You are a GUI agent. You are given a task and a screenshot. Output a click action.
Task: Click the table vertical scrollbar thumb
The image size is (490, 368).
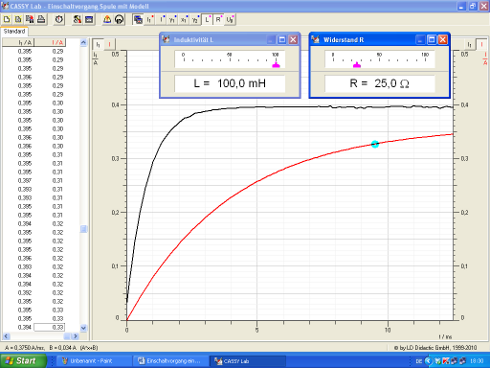[x=83, y=229]
